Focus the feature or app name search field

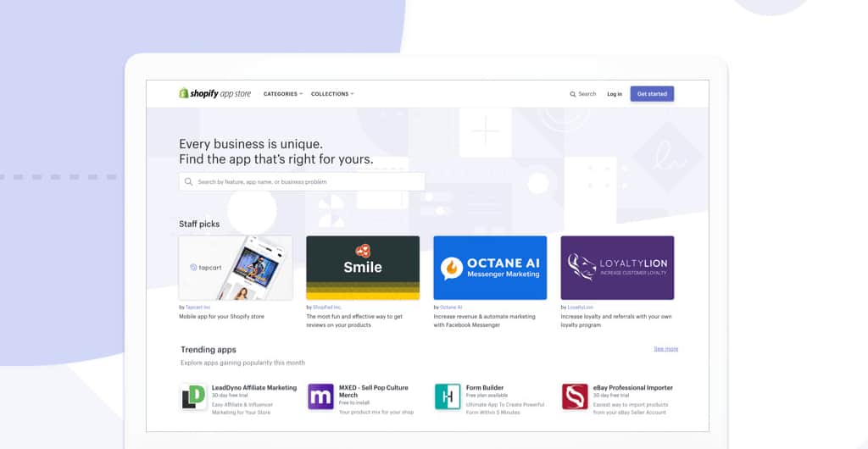point(302,181)
